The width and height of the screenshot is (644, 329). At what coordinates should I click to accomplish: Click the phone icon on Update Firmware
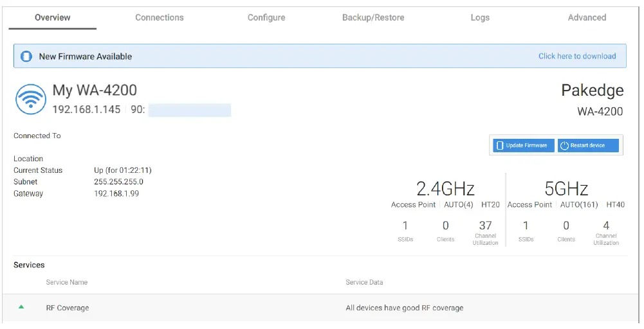pos(500,146)
